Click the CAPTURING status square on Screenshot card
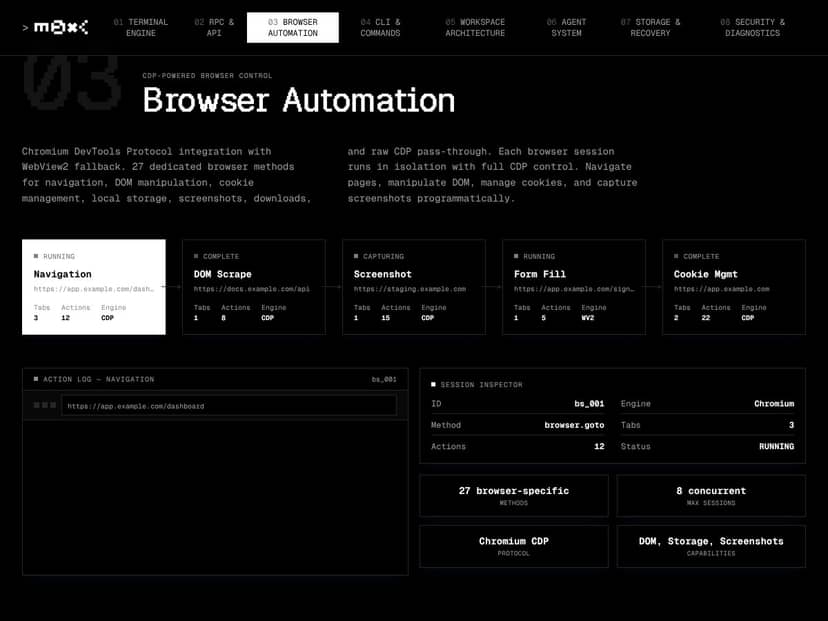Image resolution: width=828 pixels, height=621 pixels. (356, 256)
